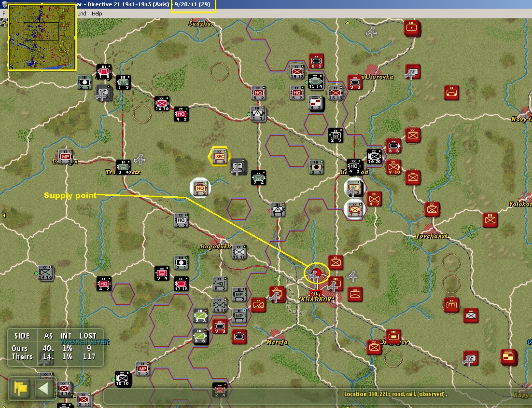Image resolution: width=532 pixels, height=408 pixels.
Task: Click the left-pointing arrow button
Action: (x=44, y=388)
